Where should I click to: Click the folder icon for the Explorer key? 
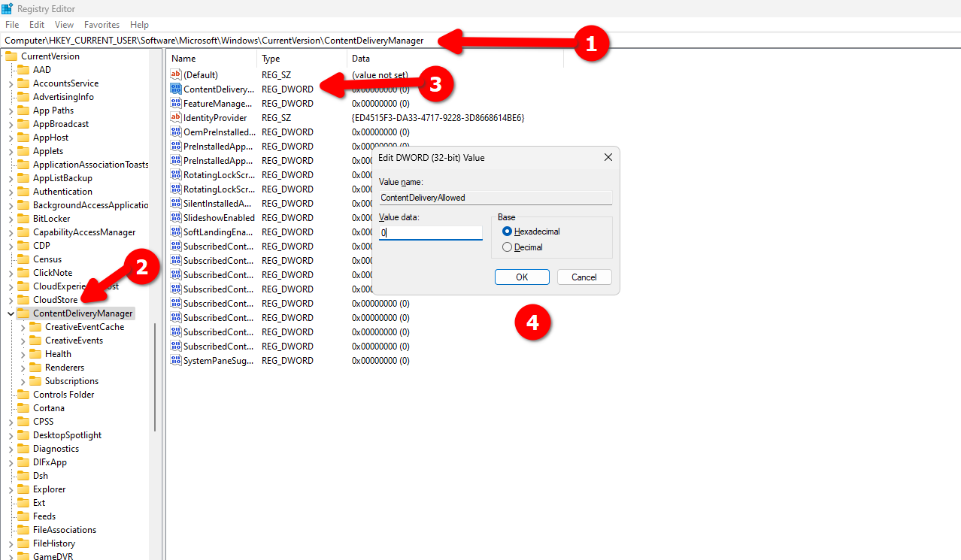pos(25,489)
